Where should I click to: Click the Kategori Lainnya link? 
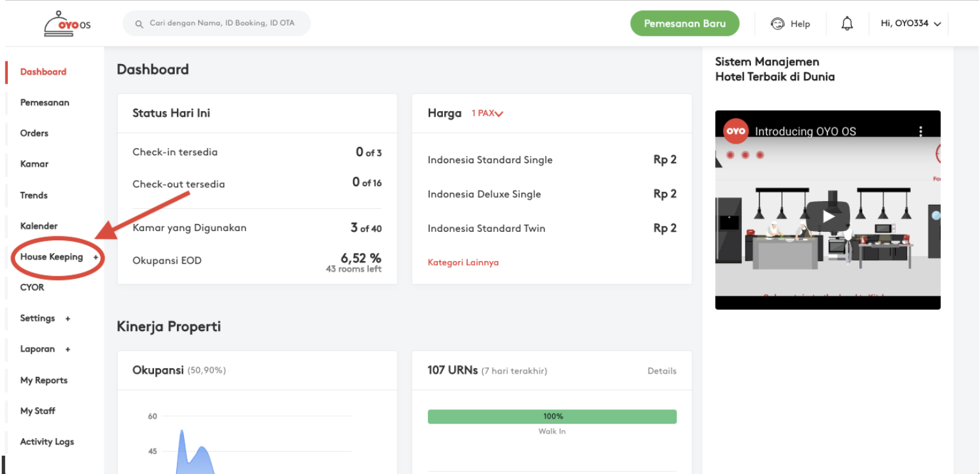point(463,262)
